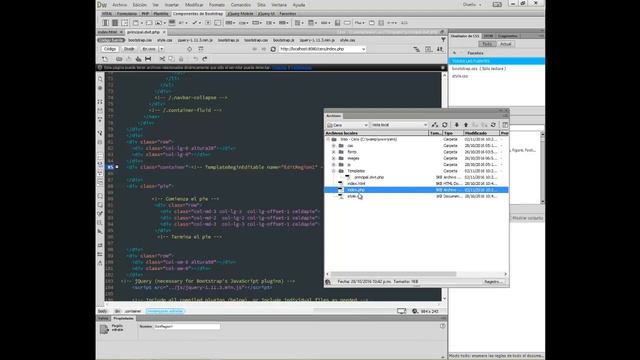
Task: Switch to the Favoritos insert tab
Action: [x=288, y=14]
